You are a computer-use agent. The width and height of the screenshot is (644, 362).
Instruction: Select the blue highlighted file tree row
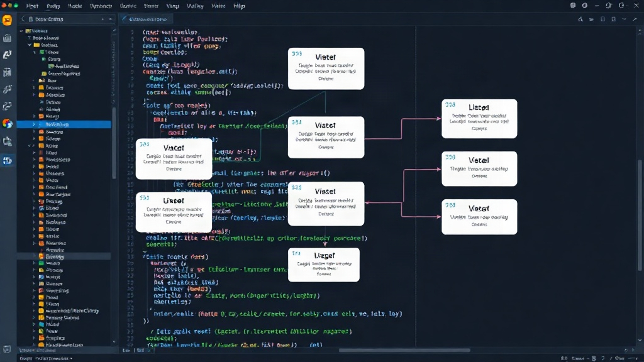[64, 124]
